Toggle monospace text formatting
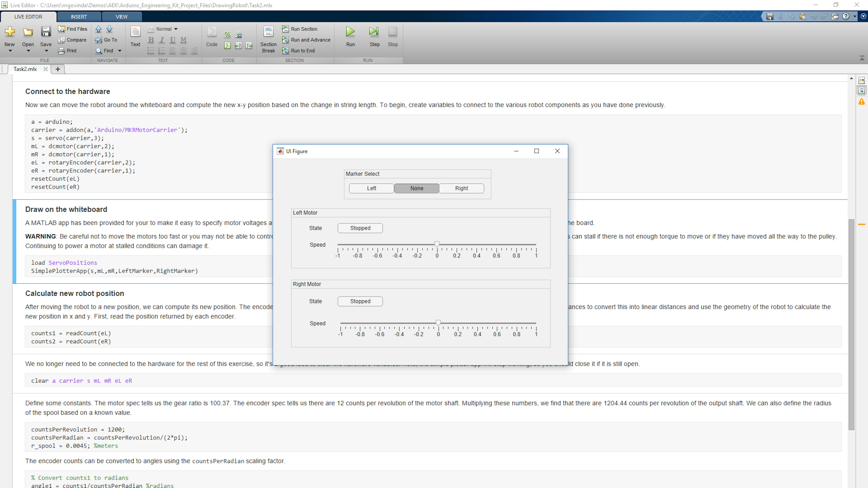 (183, 40)
